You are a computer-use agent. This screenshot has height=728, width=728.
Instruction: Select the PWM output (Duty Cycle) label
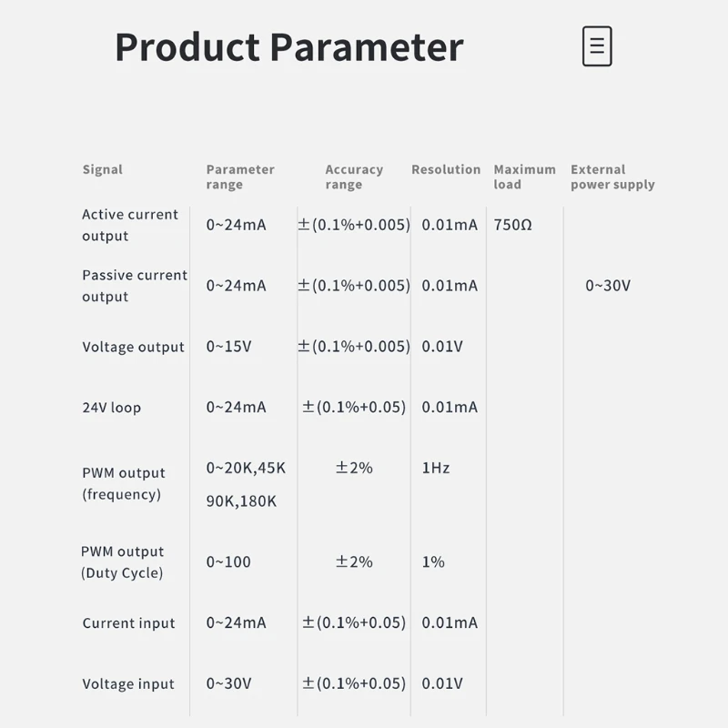[123, 562]
